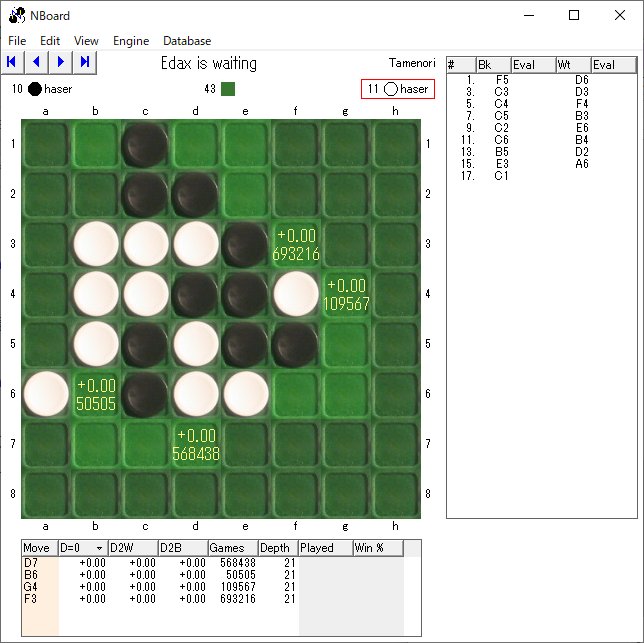644x643 pixels.
Task: Jump to first move with the start-of-game arrow
Action: tap(12, 62)
